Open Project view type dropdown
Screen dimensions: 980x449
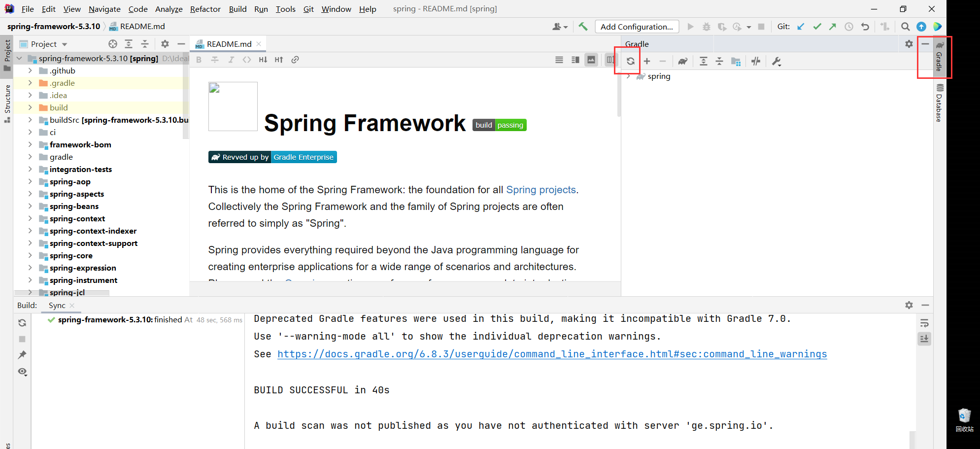(x=65, y=44)
